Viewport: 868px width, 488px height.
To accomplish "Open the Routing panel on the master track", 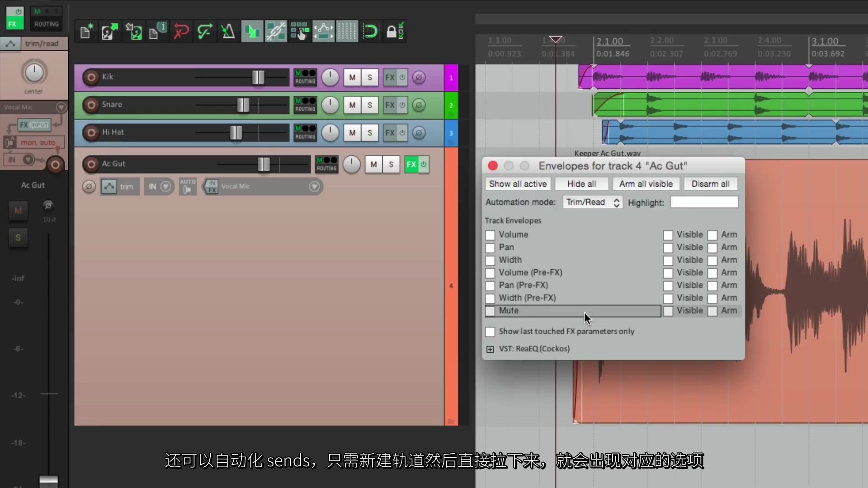I will [x=46, y=24].
